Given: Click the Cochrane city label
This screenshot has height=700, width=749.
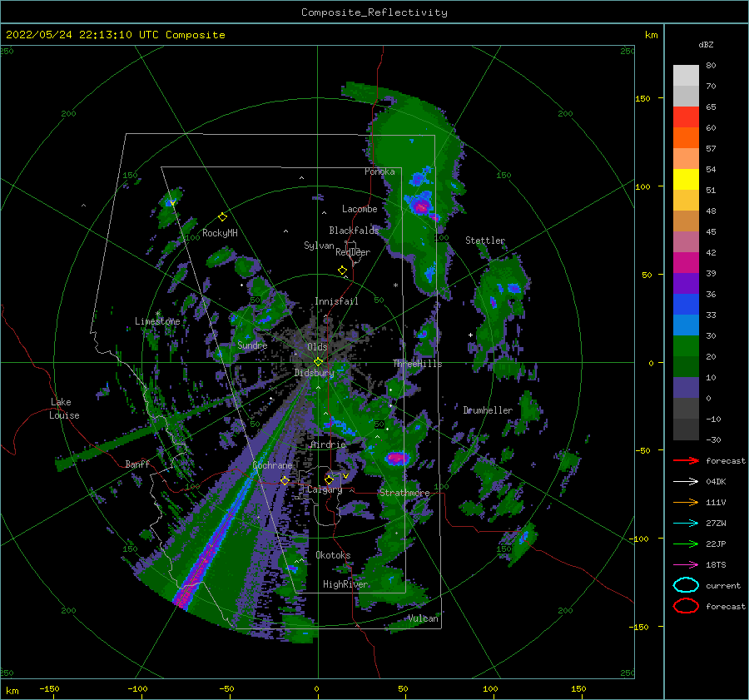Looking at the screenshot, I should tap(272, 465).
